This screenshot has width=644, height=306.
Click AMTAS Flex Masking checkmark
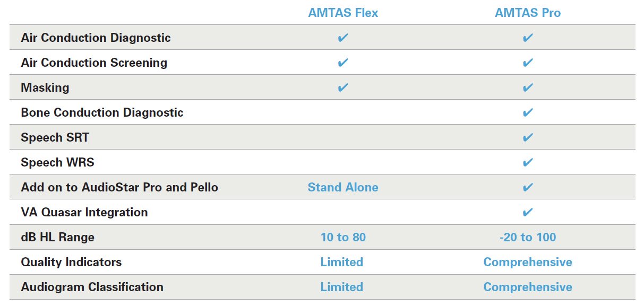coord(343,88)
